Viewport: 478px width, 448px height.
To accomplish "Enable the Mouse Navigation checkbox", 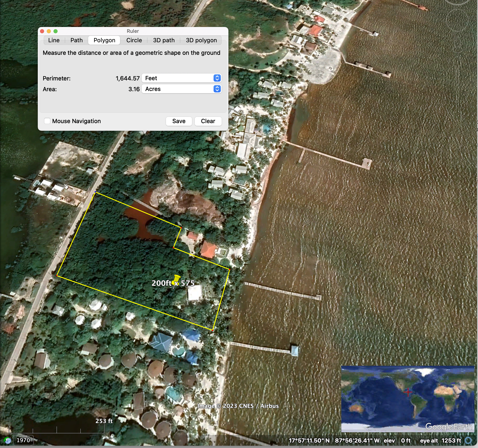I will point(47,121).
